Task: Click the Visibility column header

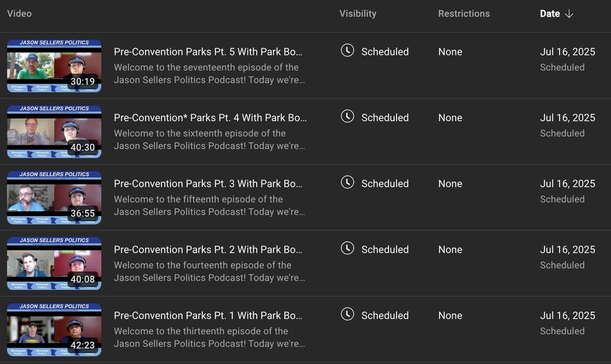Action: (357, 13)
